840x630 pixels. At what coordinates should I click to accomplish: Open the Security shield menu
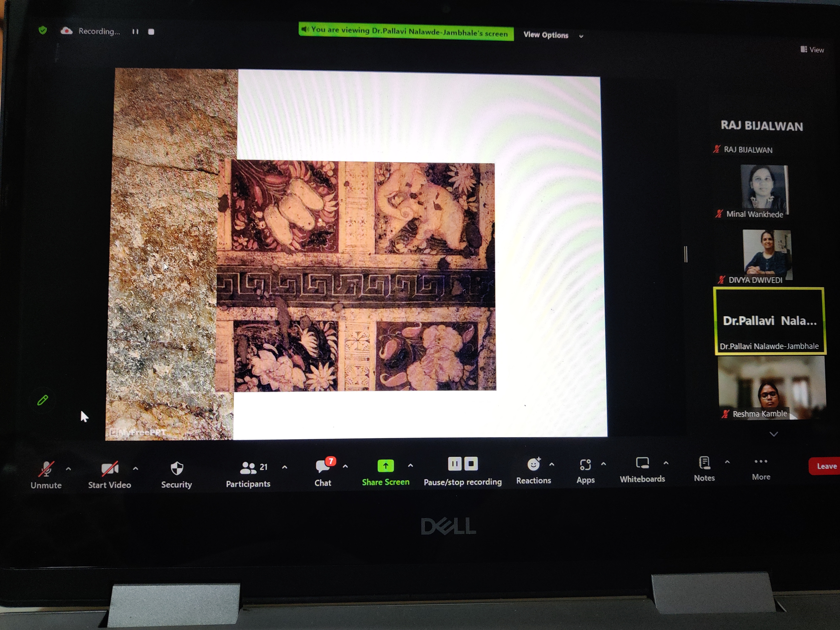tap(177, 475)
